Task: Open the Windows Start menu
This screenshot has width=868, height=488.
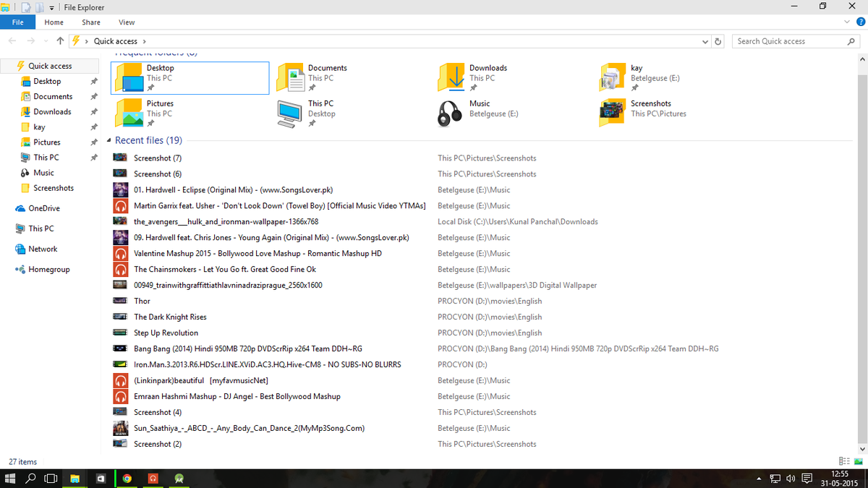Action: coord(10,478)
